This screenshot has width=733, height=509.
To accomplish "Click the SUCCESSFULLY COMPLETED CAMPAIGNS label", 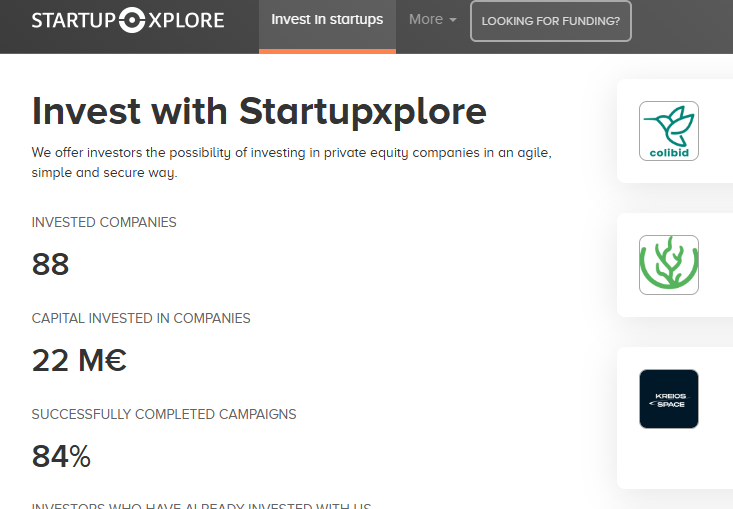I will click(x=164, y=414).
